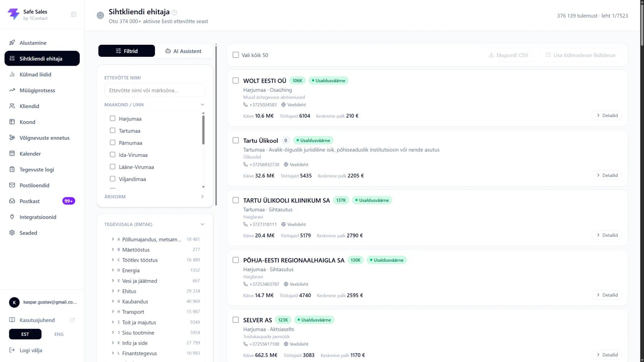This screenshot has height=362, width=644.
Task: Click the bar chart icon beside Külmad liidid
Action: [12, 74]
